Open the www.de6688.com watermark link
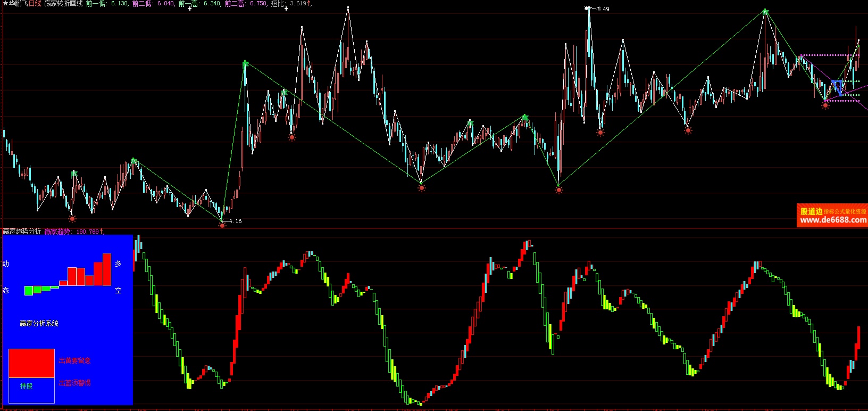This screenshot has height=411, width=868. point(833,220)
